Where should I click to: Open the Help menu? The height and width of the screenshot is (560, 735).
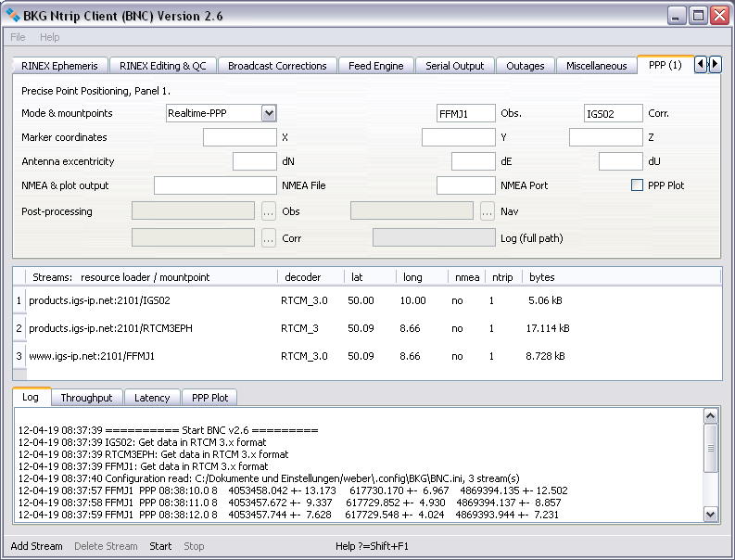pos(49,37)
